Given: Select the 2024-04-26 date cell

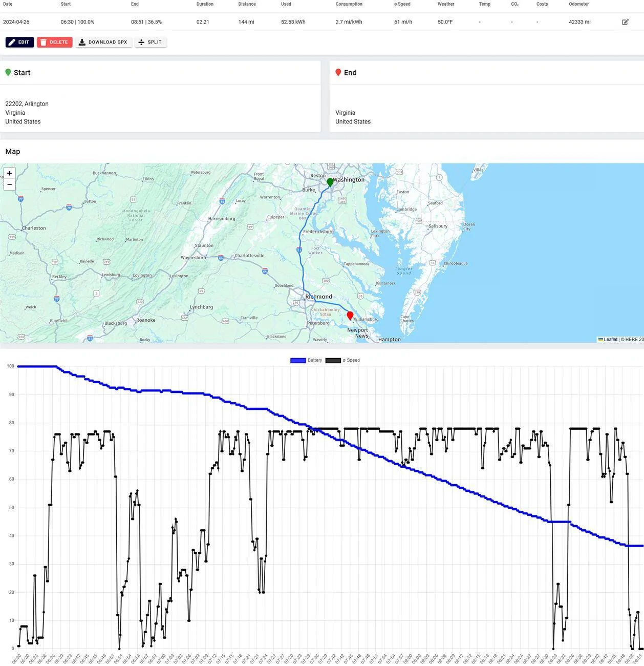Looking at the screenshot, I should pyautogui.click(x=16, y=22).
